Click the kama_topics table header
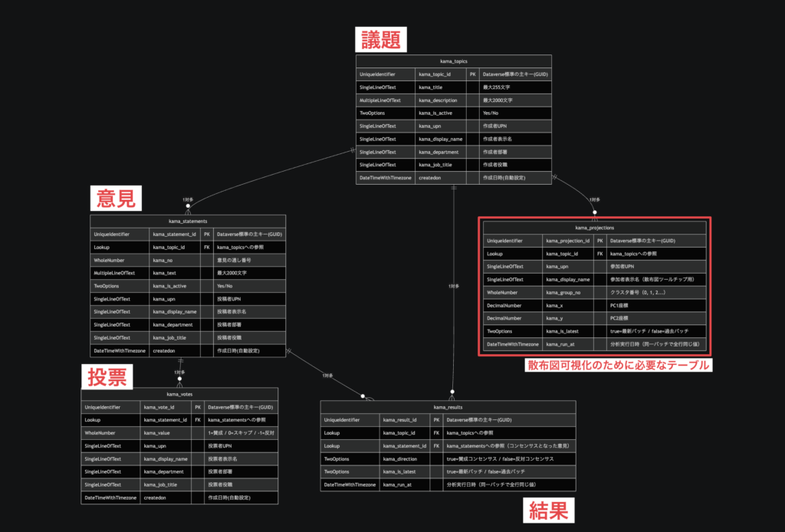 click(453, 61)
